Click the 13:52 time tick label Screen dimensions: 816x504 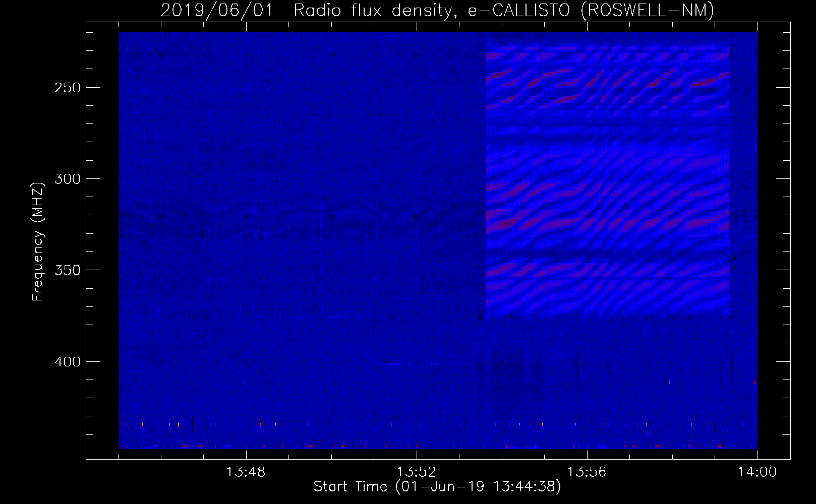click(416, 472)
